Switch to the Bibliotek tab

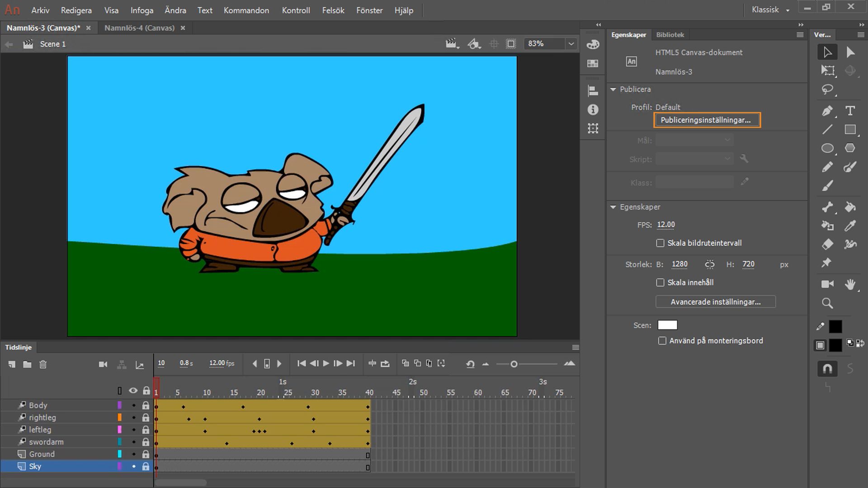(x=670, y=35)
